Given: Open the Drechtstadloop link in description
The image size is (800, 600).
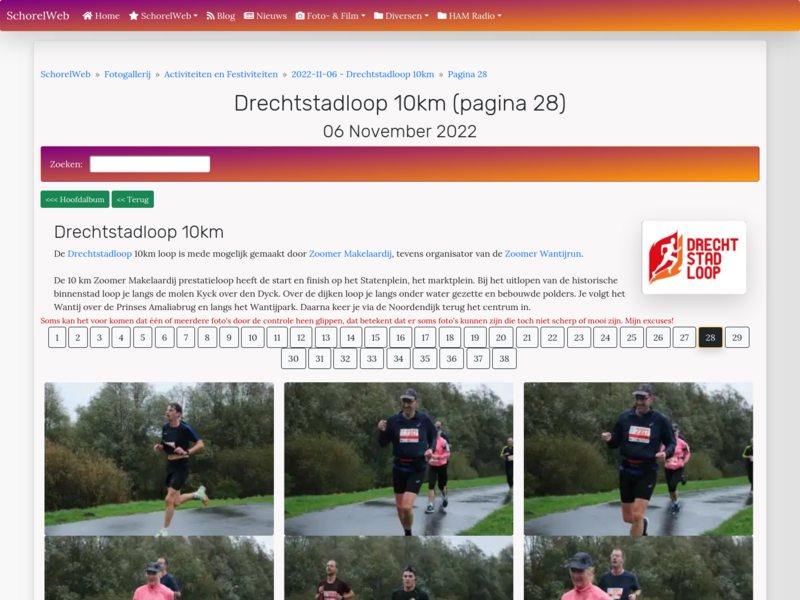Looking at the screenshot, I should pos(99,254).
